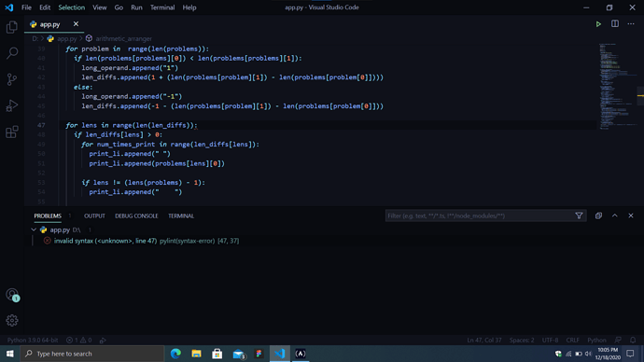Open the Help menu
644x362 pixels.
click(x=189, y=7)
